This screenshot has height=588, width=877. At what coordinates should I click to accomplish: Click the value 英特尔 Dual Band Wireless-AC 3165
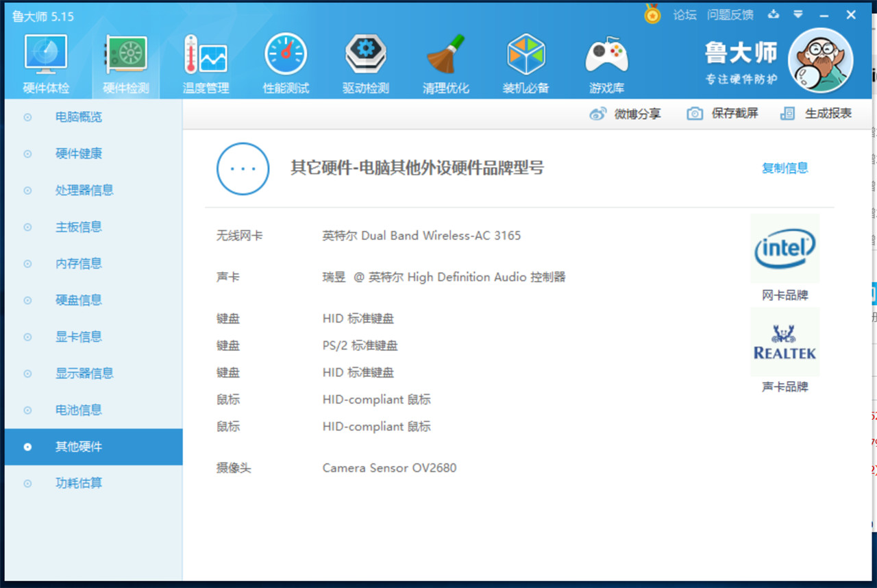[x=421, y=236]
